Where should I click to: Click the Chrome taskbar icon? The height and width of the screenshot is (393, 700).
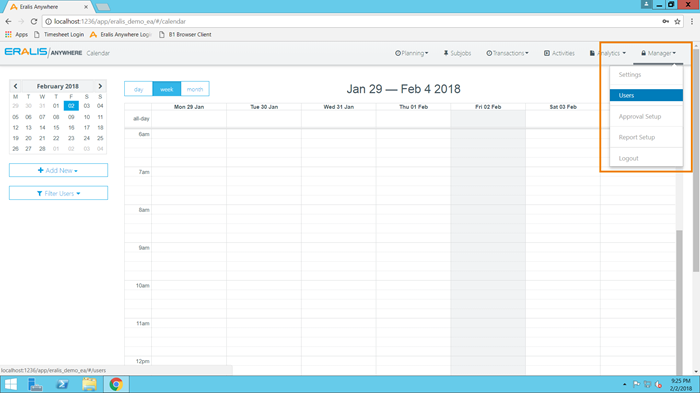116,384
